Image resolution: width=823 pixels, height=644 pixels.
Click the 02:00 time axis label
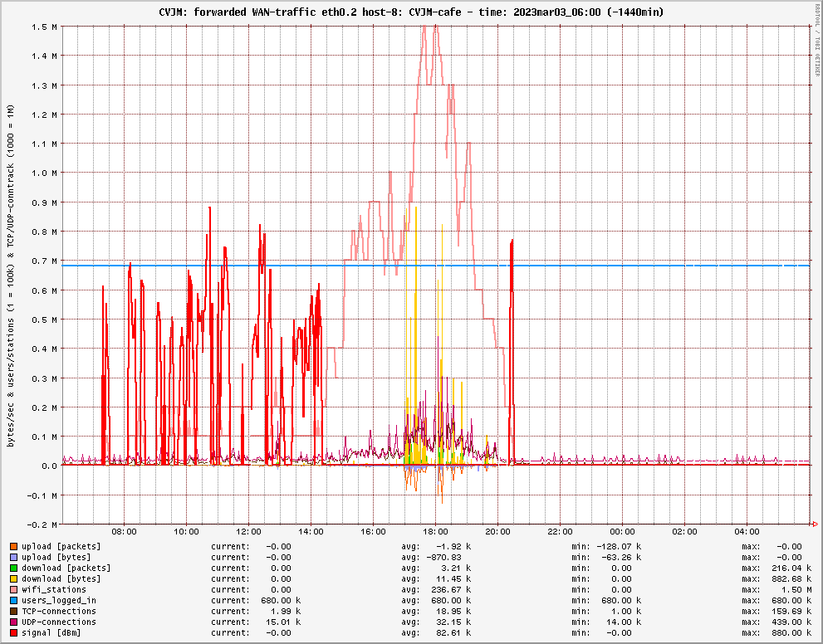[684, 532]
